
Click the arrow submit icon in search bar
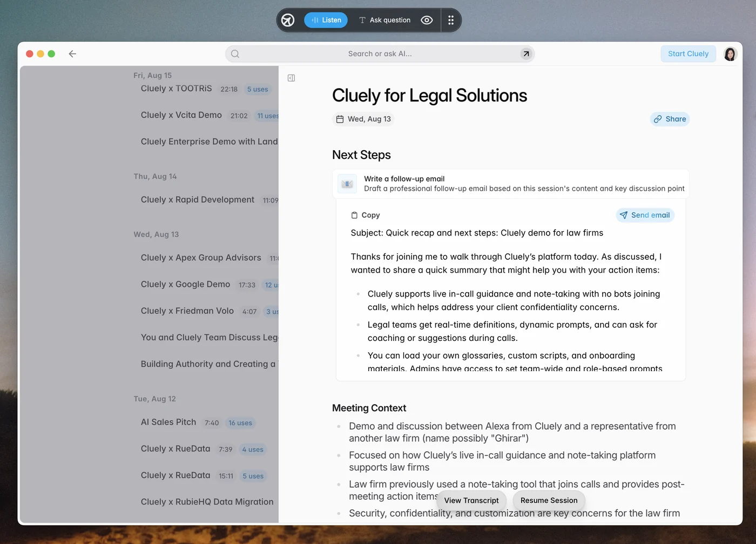point(526,53)
